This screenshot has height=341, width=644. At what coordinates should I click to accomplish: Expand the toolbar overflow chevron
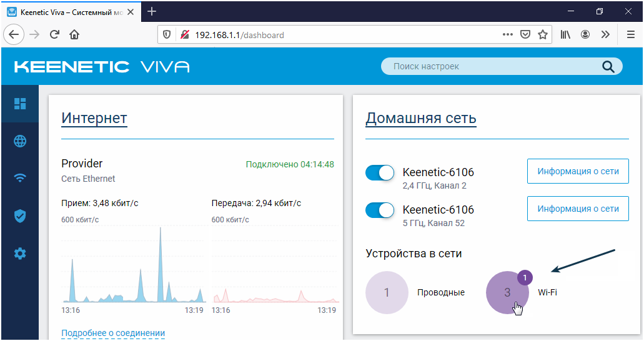pos(605,35)
